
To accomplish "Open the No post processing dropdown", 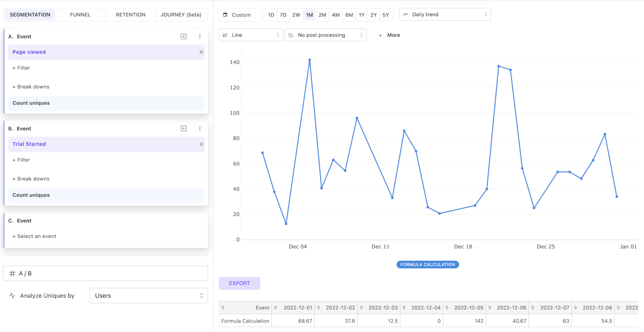I will click(x=325, y=35).
